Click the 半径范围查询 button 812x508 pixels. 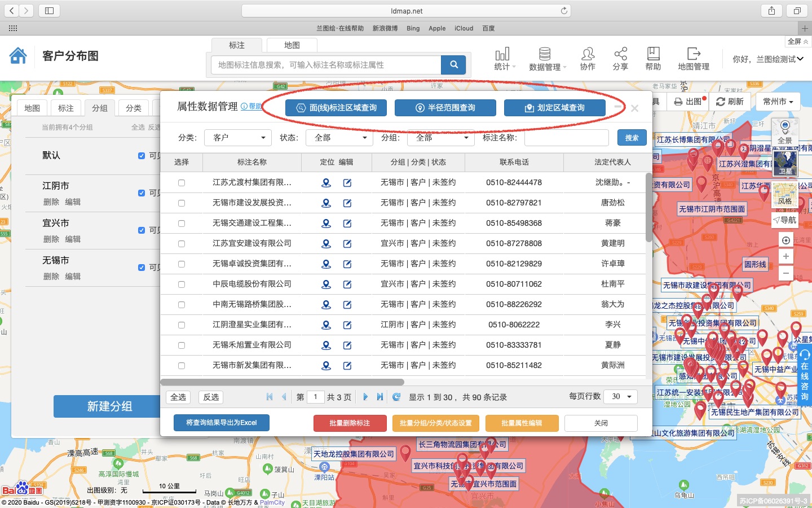click(x=445, y=108)
